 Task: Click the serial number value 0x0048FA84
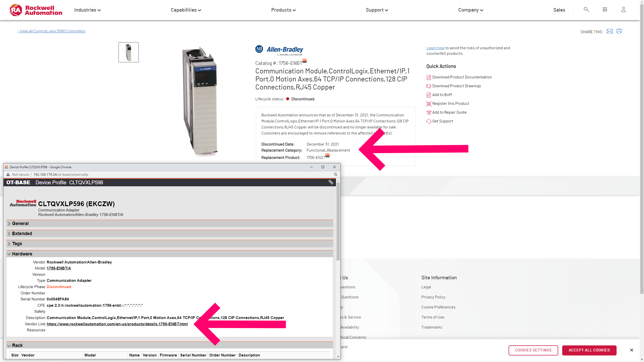[x=58, y=299]
